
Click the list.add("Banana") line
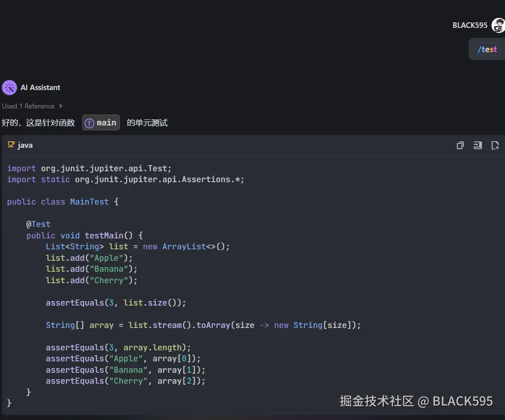point(92,269)
